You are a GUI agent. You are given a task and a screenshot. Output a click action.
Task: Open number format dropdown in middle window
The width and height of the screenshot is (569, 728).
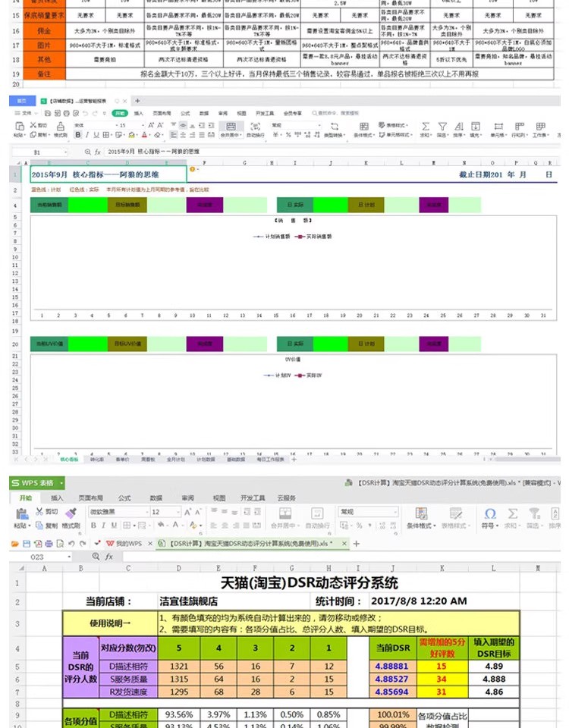[319, 125]
